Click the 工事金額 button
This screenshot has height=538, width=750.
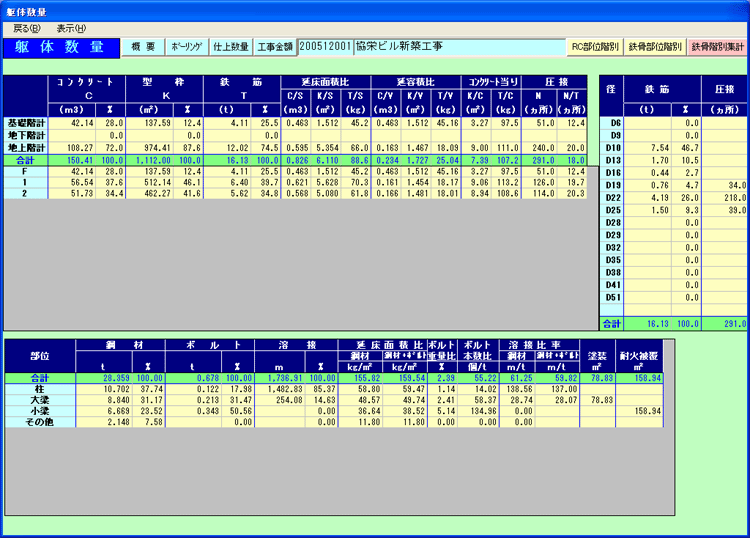pyautogui.click(x=275, y=47)
